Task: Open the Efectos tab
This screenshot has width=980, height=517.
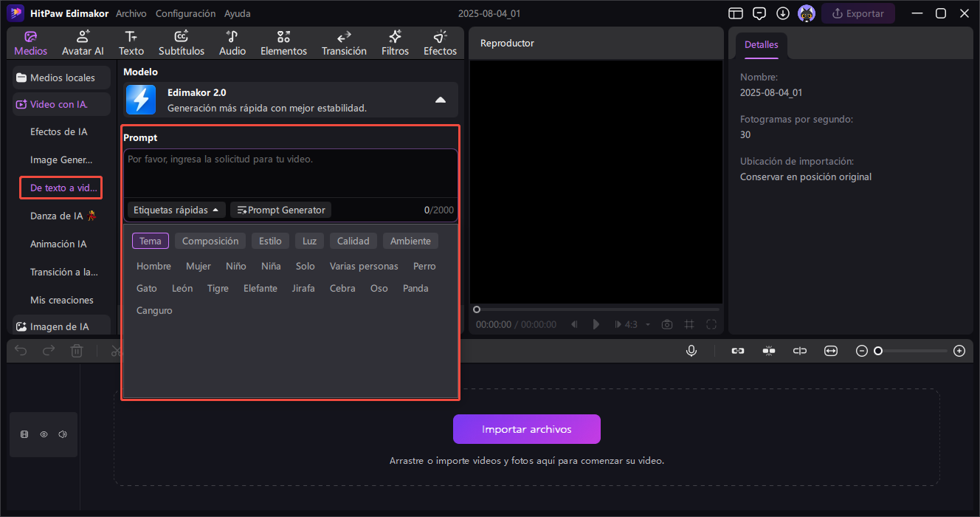Action: (x=440, y=44)
